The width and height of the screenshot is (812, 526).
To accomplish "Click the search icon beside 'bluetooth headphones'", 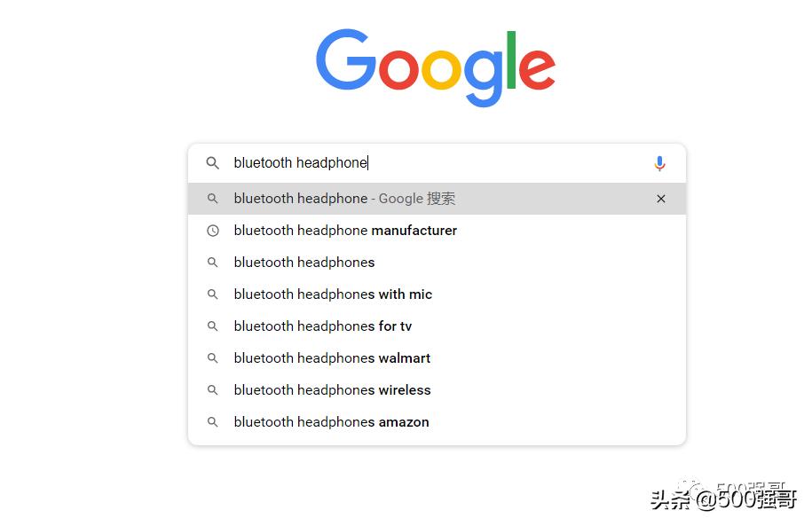I will click(213, 263).
